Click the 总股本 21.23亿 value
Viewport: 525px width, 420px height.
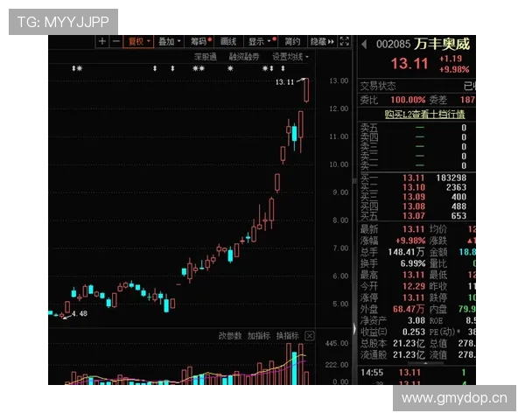[409, 343]
